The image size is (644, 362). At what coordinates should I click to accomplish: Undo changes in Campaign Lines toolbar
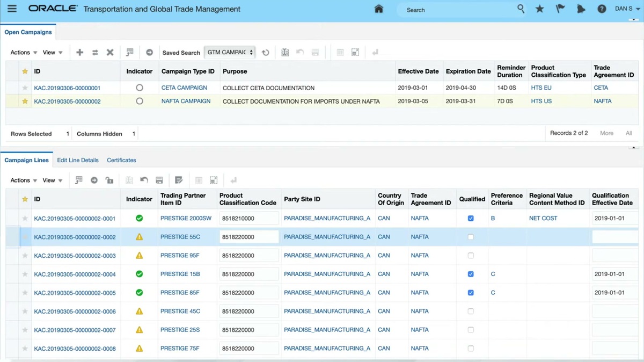pos(144,180)
